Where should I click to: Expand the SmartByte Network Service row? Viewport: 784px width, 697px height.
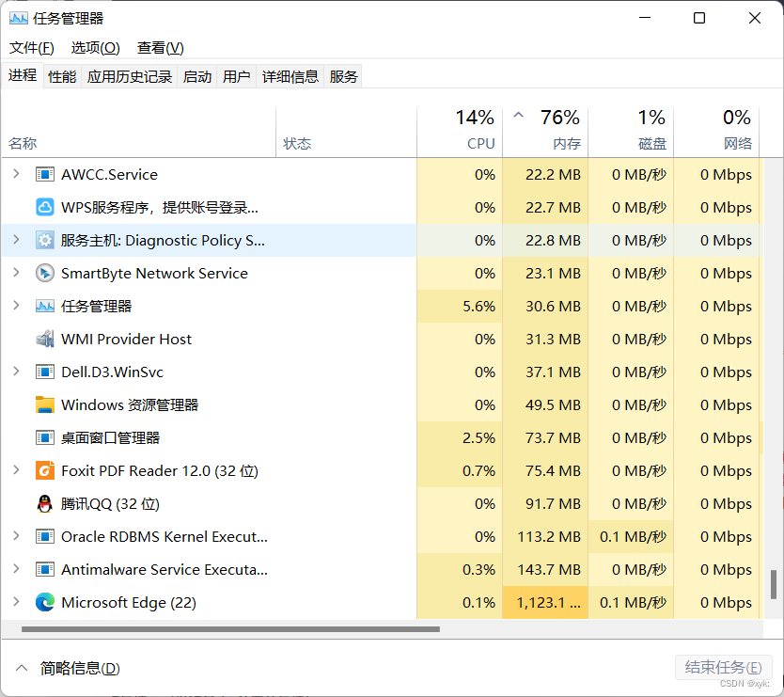[x=16, y=273]
